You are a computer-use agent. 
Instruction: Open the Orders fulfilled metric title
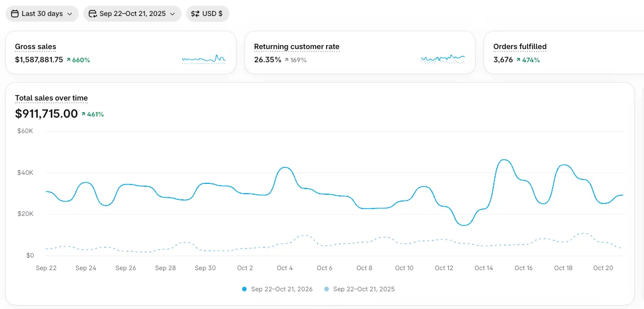[x=520, y=46]
